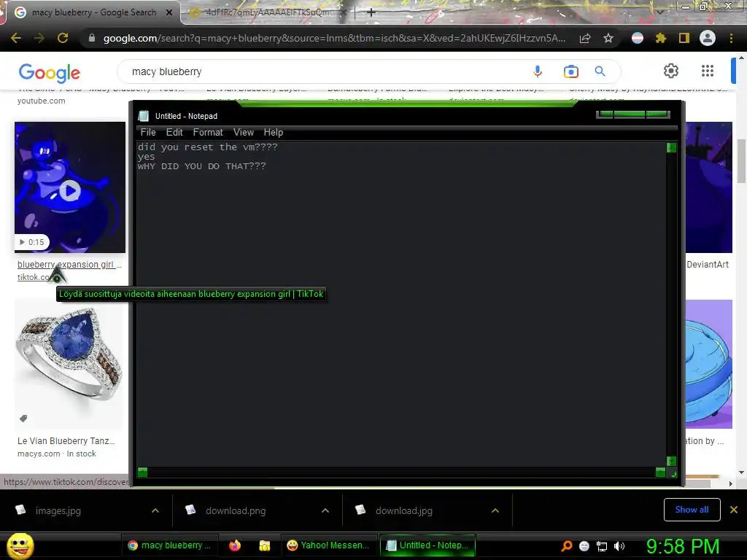Open Google quick settings gear
The width and height of the screenshot is (747, 560).
coord(671,71)
